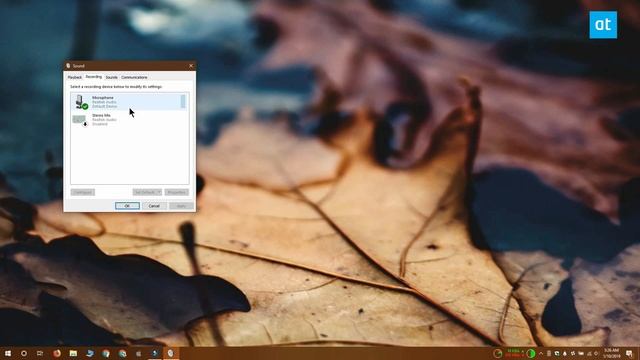640x360 pixels.
Task: Open the Sounds tab
Action: [111, 77]
